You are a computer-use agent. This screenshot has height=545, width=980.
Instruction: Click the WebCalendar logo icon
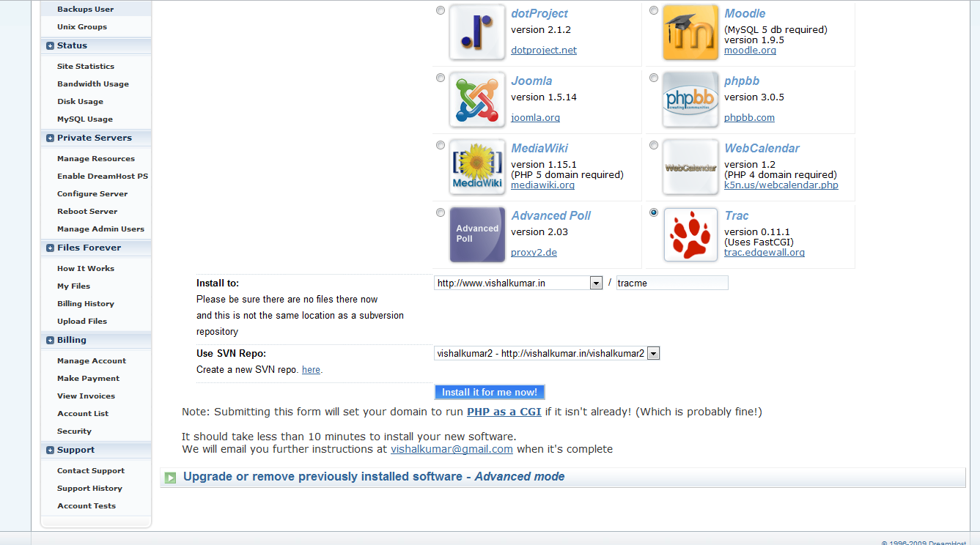(690, 167)
